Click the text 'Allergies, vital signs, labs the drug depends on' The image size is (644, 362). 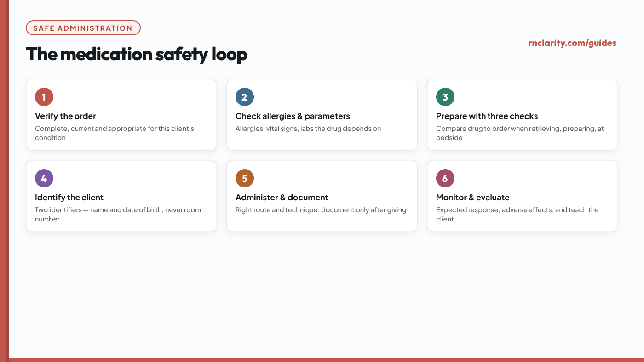(x=308, y=129)
